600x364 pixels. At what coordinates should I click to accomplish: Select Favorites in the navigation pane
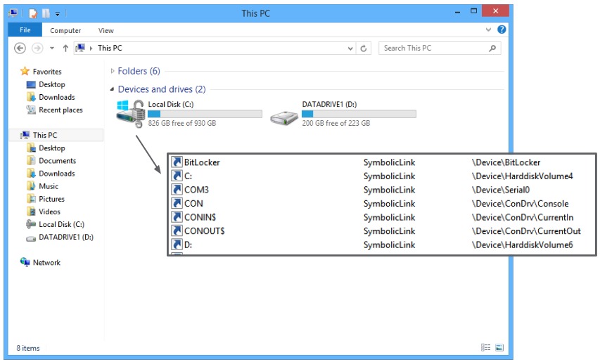click(x=47, y=72)
